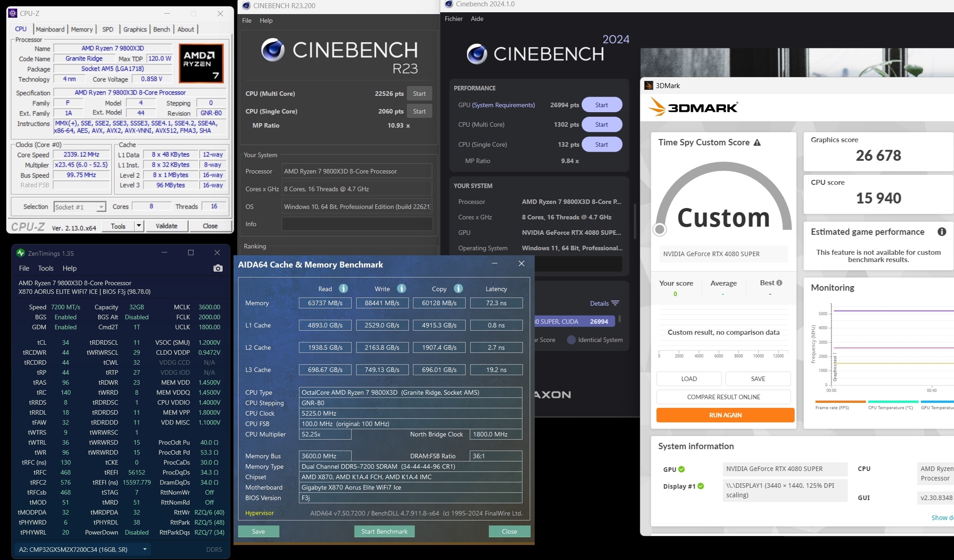Toggle the Identical System filter circle
The width and height of the screenshot is (954, 560).
click(x=571, y=340)
